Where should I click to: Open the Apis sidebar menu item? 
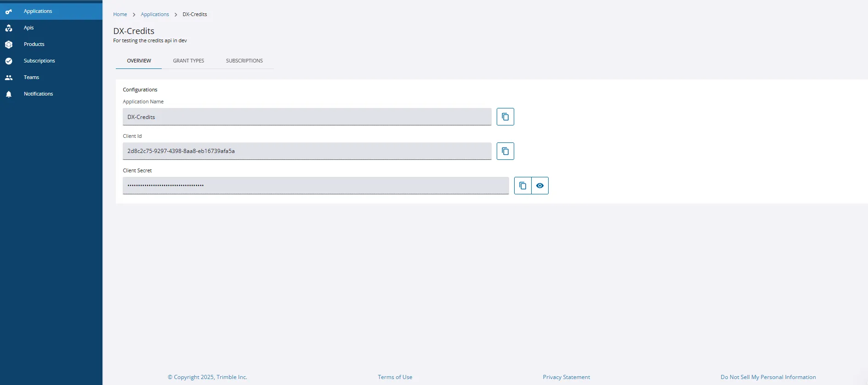pos(51,28)
